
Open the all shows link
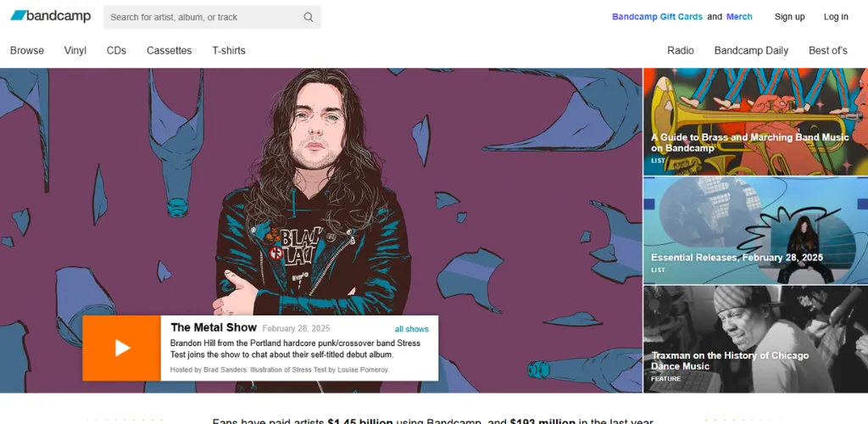tap(411, 329)
